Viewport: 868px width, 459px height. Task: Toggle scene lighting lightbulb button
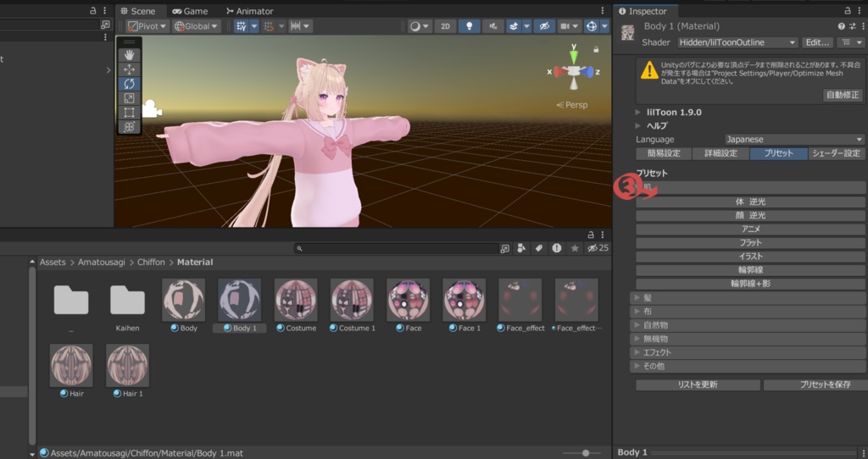point(469,26)
